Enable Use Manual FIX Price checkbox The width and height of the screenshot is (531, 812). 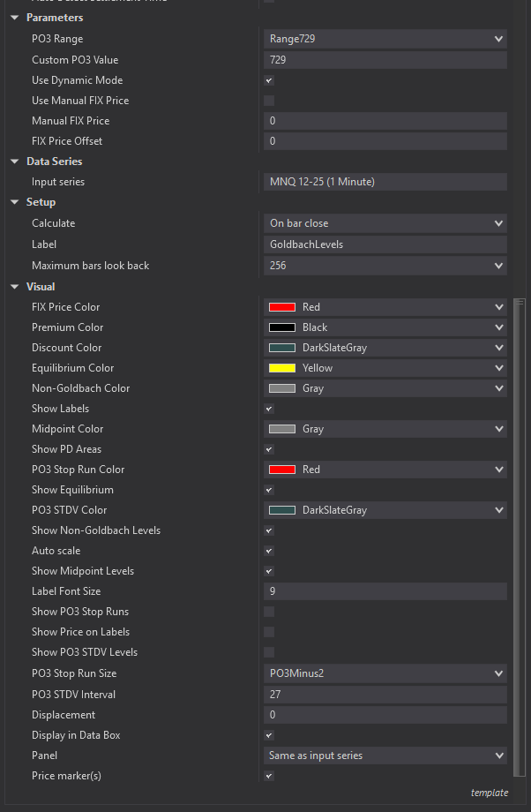(x=269, y=101)
